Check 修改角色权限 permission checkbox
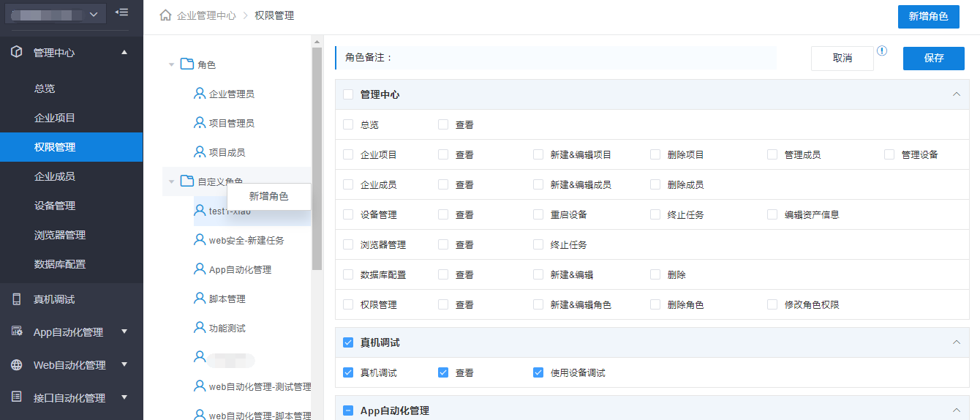 coord(772,304)
